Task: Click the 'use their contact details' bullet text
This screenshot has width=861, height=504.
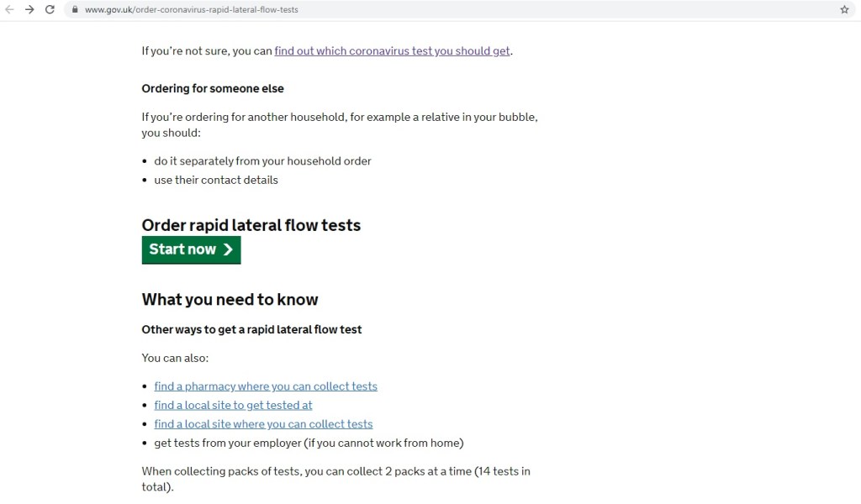Action: point(216,180)
